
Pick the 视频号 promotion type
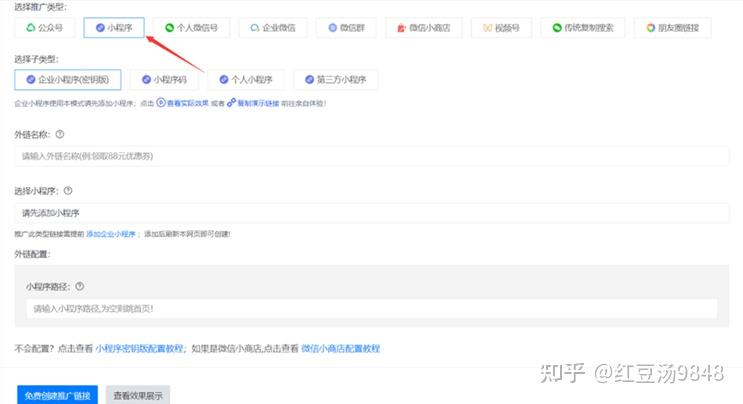(x=501, y=28)
